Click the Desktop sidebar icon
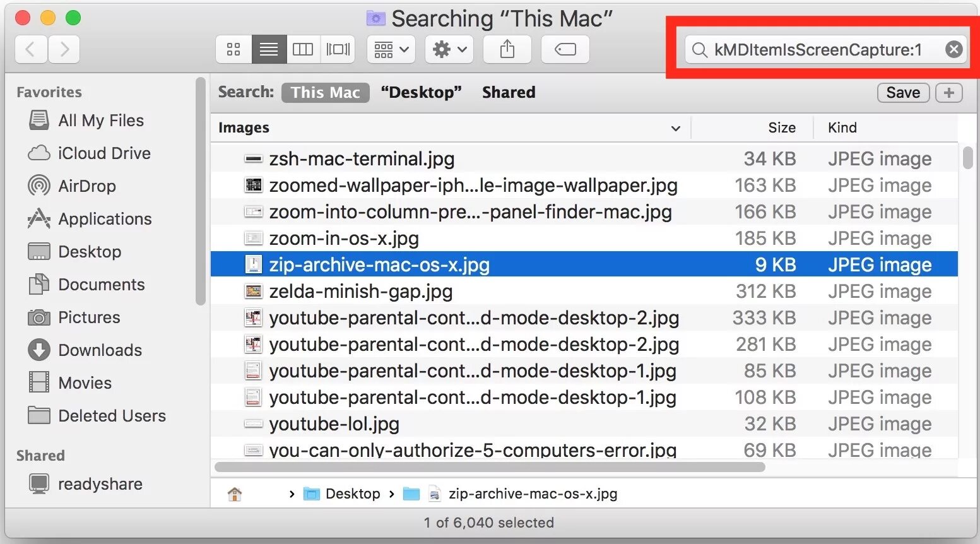This screenshot has width=980, height=544. (x=39, y=251)
